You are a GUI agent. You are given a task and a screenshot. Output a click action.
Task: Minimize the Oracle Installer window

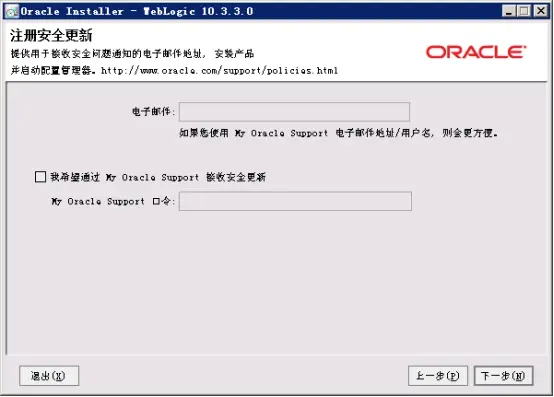[x=509, y=11]
